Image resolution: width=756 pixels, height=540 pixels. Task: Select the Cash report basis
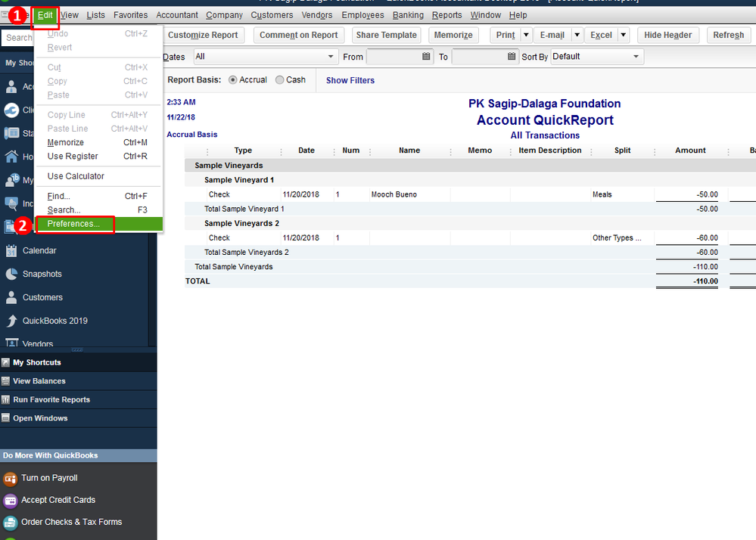coord(280,80)
